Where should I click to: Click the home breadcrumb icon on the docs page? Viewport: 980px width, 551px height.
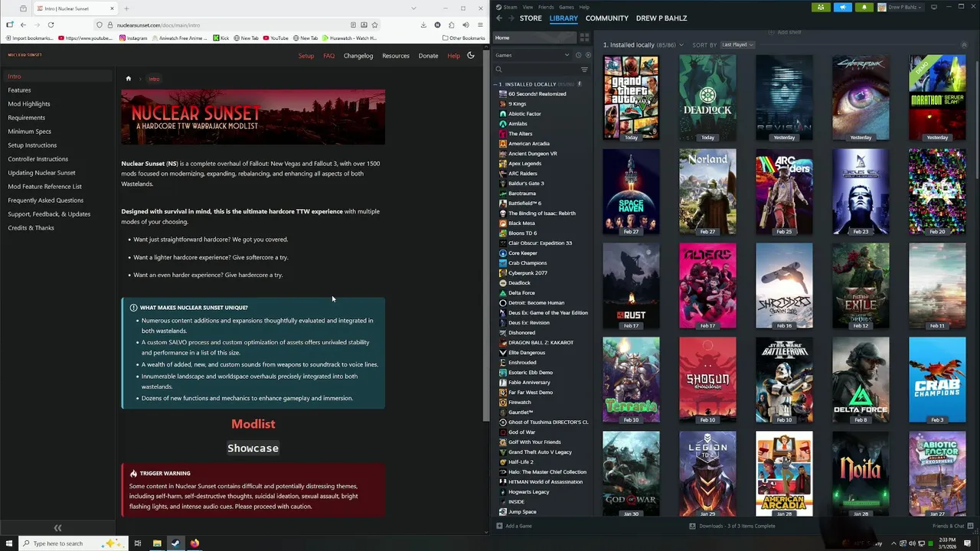[x=129, y=79]
